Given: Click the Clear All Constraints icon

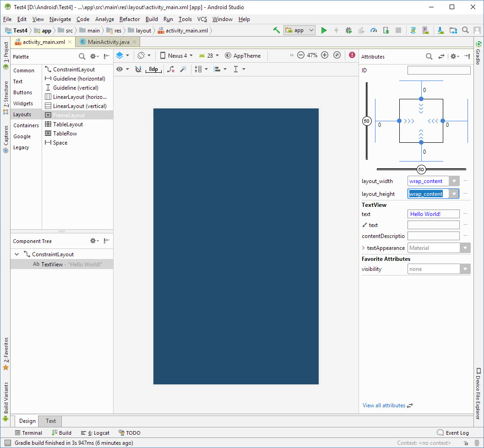Looking at the screenshot, I should pos(171,69).
